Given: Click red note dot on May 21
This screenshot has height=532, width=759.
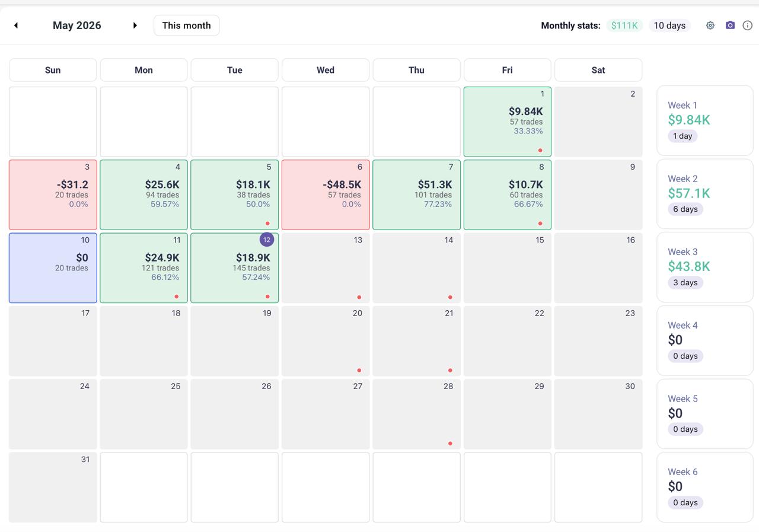Looking at the screenshot, I should click(x=450, y=370).
